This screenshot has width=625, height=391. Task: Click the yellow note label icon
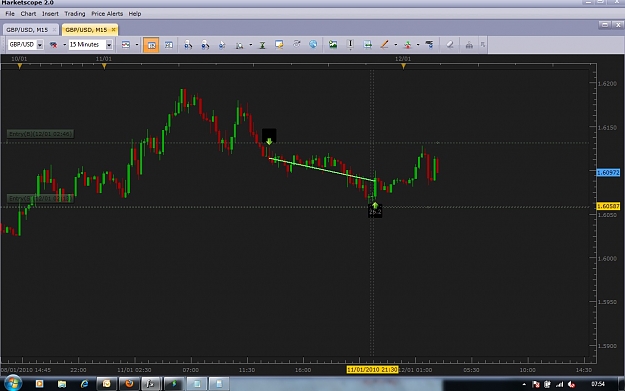(x=279, y=45)
